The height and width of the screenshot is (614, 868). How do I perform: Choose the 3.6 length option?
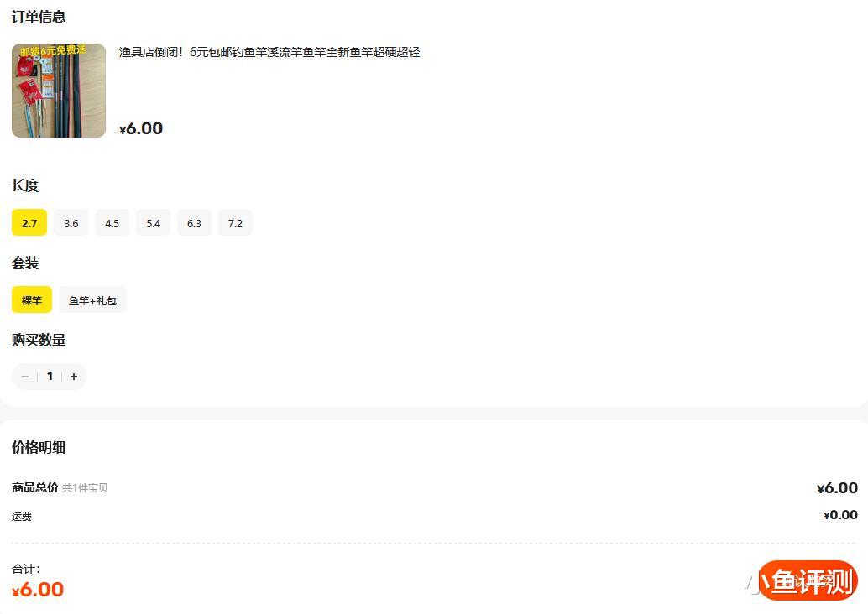tap(71, 223)
